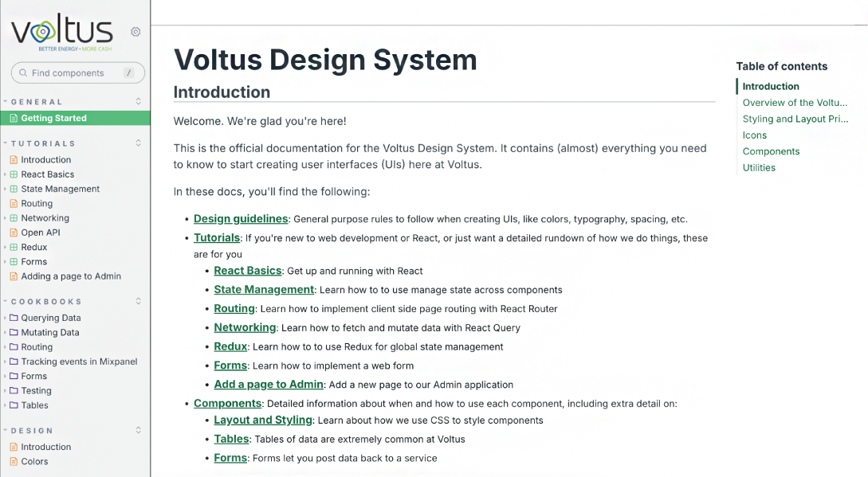Open Tracking events in Mixpanel cookbook
The height and width of the screenshot is (477, 868).
(79, 362)
